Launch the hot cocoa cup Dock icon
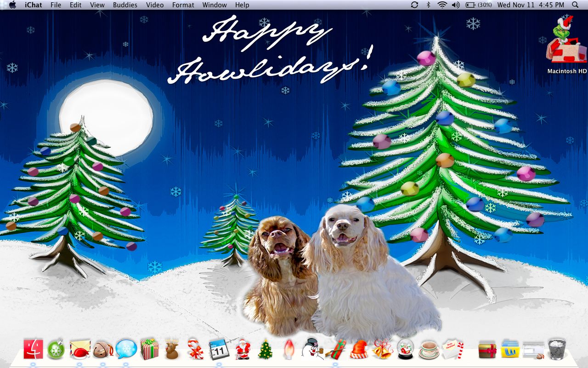 click(x=430, y=350)
